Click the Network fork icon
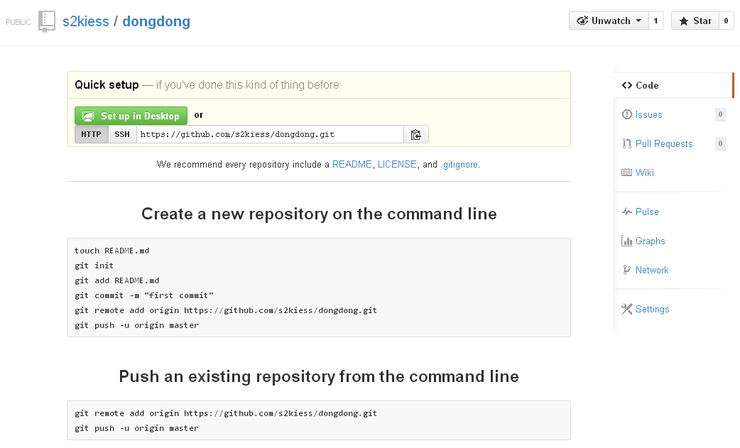Screen dimensions: 740x448 627,270
